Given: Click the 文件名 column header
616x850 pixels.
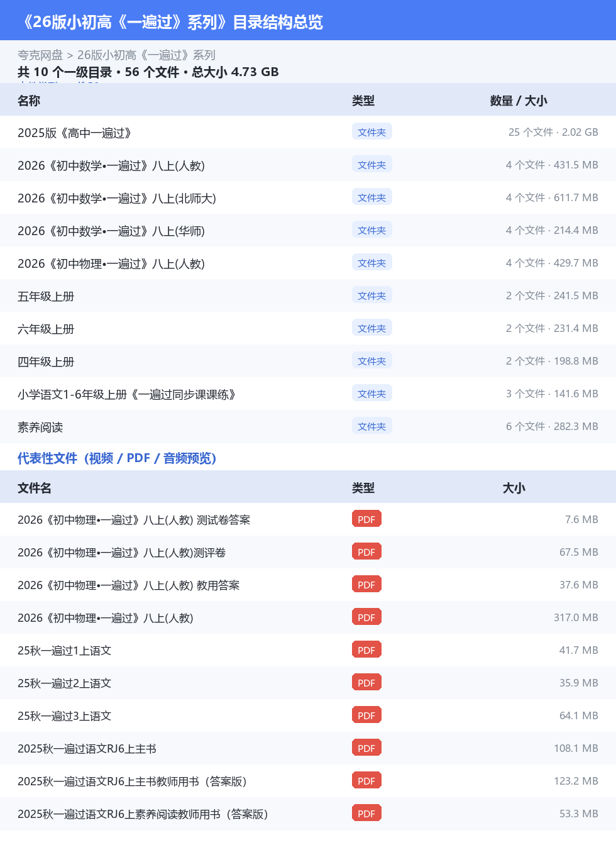Looking at the screenshot, I should coord(35,488).
